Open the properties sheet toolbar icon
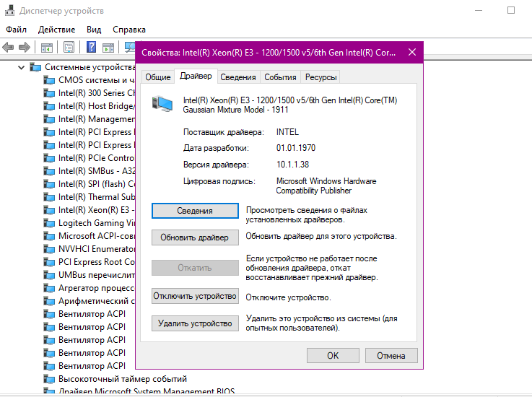 (x=69, y=47)
